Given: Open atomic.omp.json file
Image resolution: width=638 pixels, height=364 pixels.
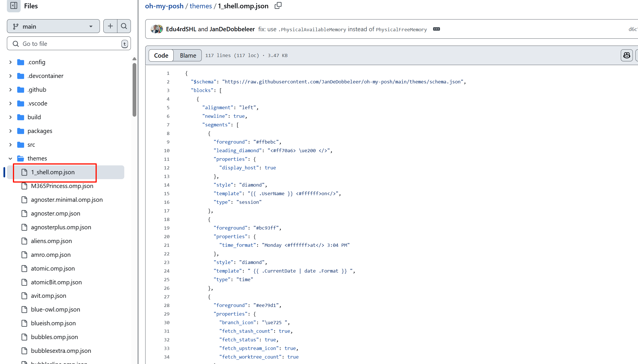Looking at the screenshot, I should (x=53, y=269).
